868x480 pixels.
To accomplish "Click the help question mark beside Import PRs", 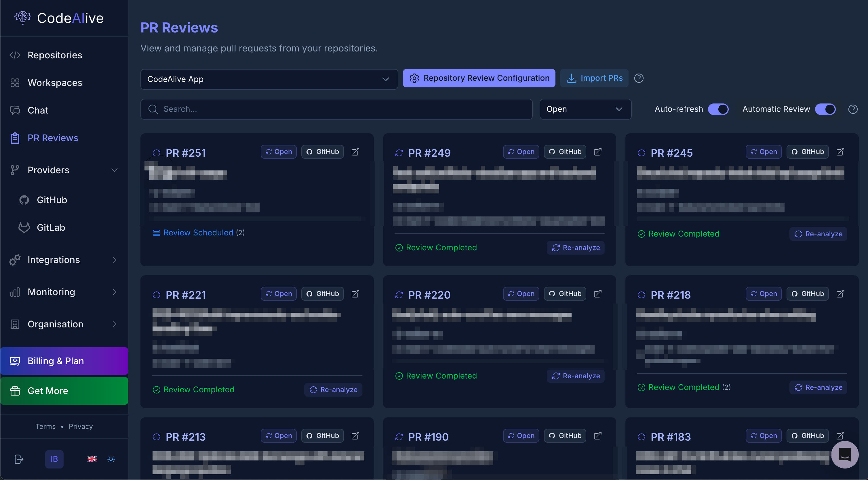I will [639, 78].
